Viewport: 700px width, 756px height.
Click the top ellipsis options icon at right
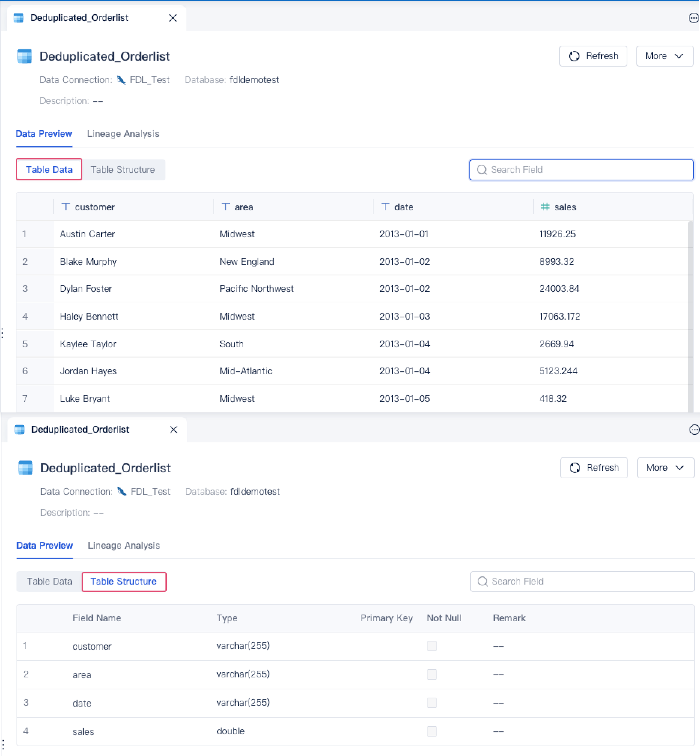tap(694, 18)
